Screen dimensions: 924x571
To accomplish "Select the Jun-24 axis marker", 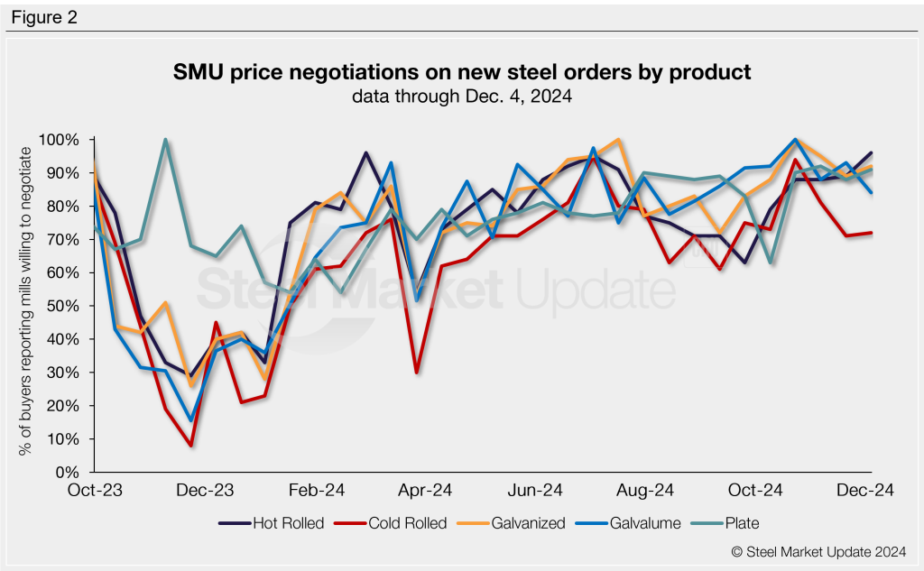I will coord(536,491).
